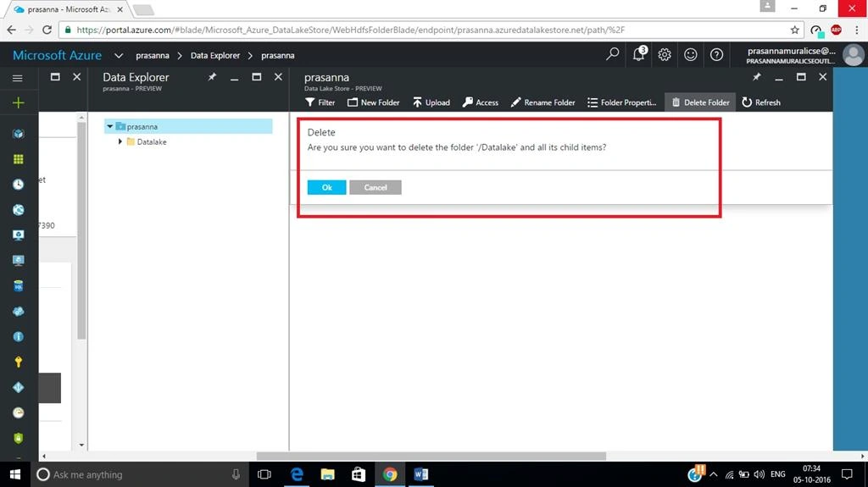Click the Access key icon

point(468,102)
